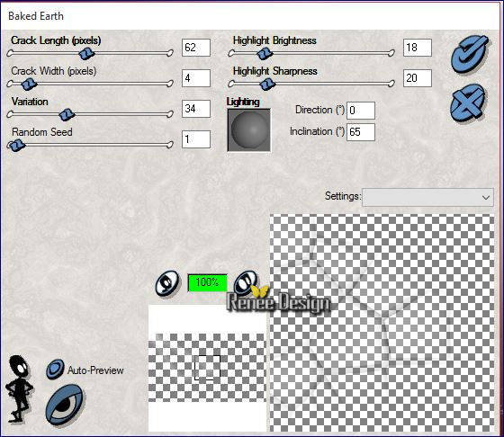Viewport: 504px width, 437px height.
Task: Click the blue checkmark OK icon
Action: click(470, 54)
